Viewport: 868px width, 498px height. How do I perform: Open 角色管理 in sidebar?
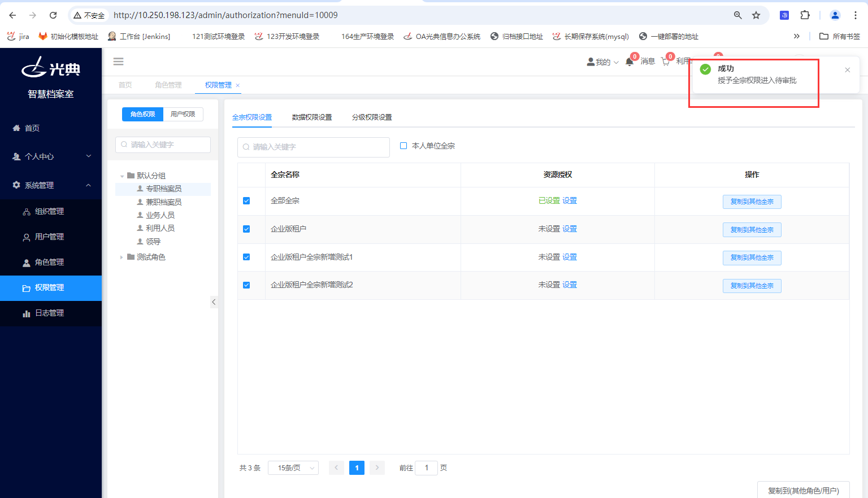51,262
